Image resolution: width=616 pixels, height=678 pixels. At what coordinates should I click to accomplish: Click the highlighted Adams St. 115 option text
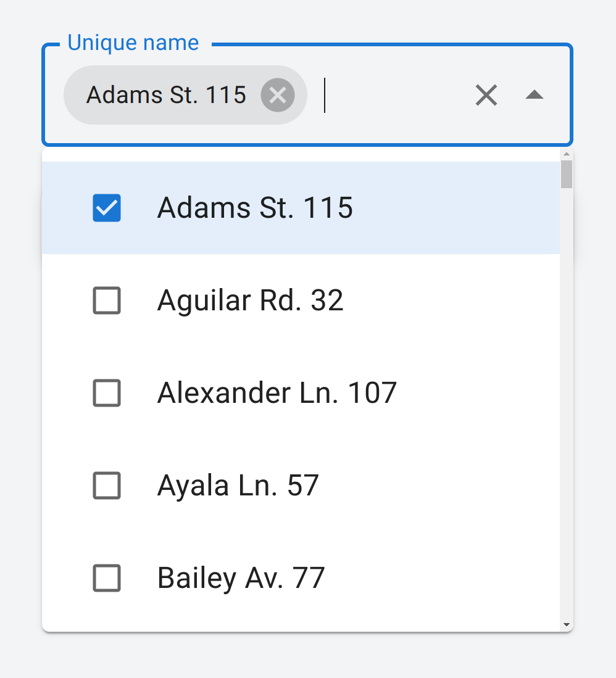tap(255, 208)
